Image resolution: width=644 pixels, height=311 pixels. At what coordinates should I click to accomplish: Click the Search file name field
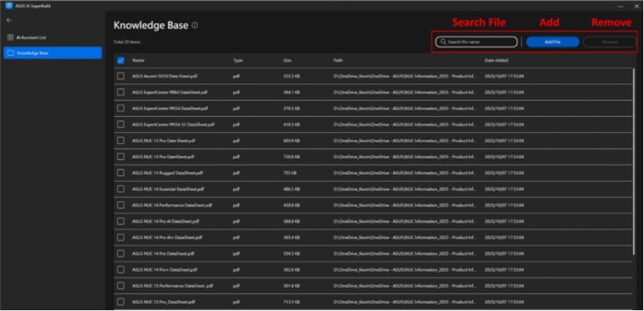pyautogui.click(x=477, y=42)
